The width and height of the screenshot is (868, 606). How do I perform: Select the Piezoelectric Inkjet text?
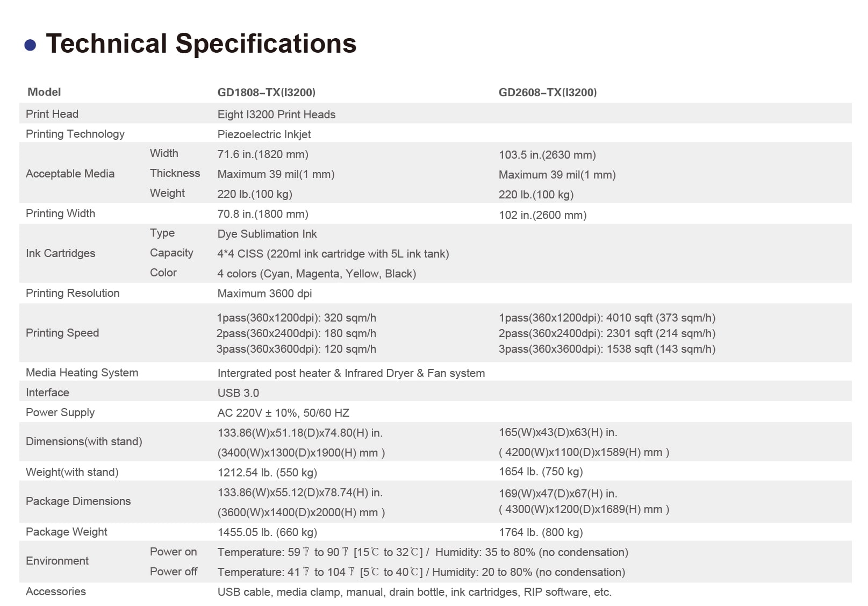[264, 134]
